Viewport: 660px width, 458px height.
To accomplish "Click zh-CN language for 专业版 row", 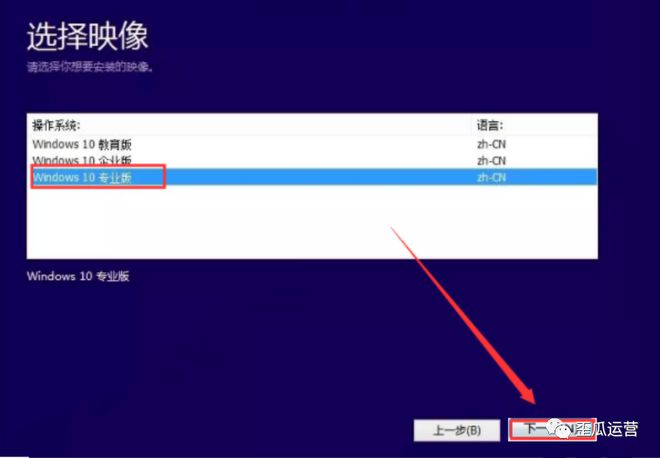I will 491,177.
